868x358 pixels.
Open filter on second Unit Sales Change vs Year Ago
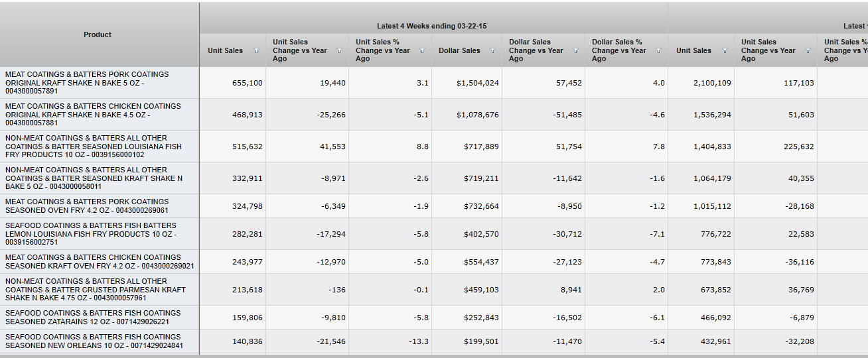point(808,51)
